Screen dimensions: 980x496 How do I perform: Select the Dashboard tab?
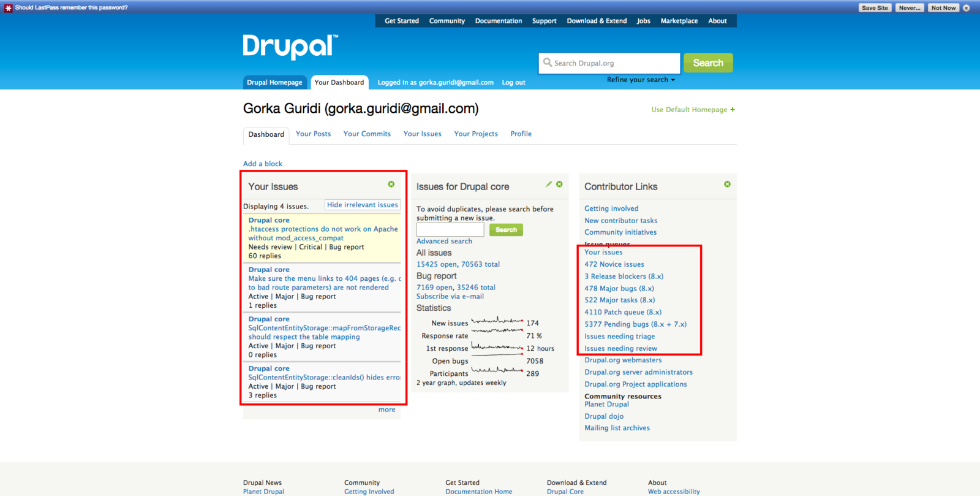click(266, 134)
